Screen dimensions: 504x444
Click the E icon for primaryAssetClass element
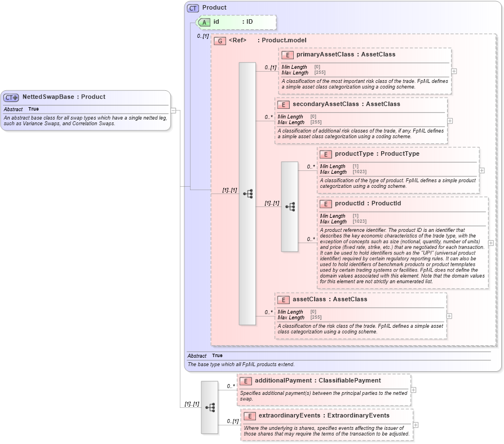[288, 55]
